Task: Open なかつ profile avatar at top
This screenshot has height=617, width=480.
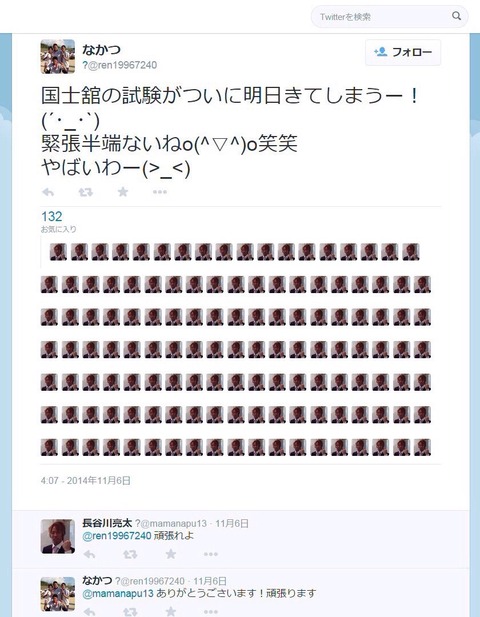Action: click(58, 57)
